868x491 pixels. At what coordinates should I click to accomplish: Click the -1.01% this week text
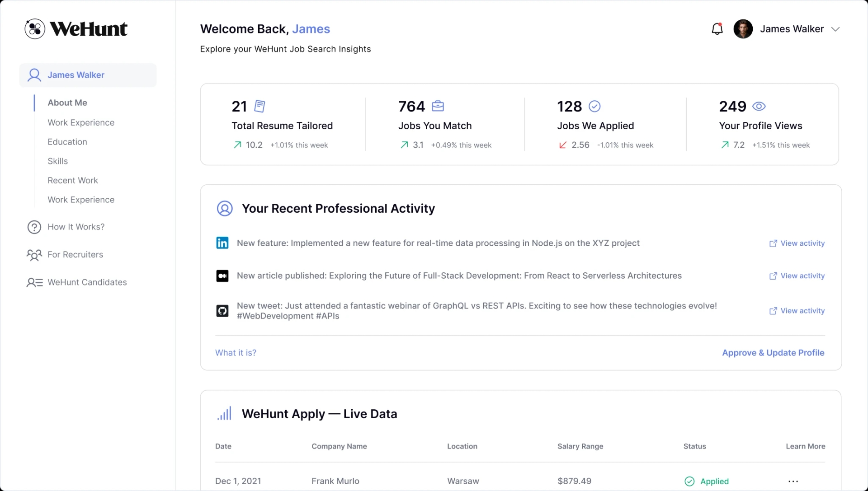point(625,145)
